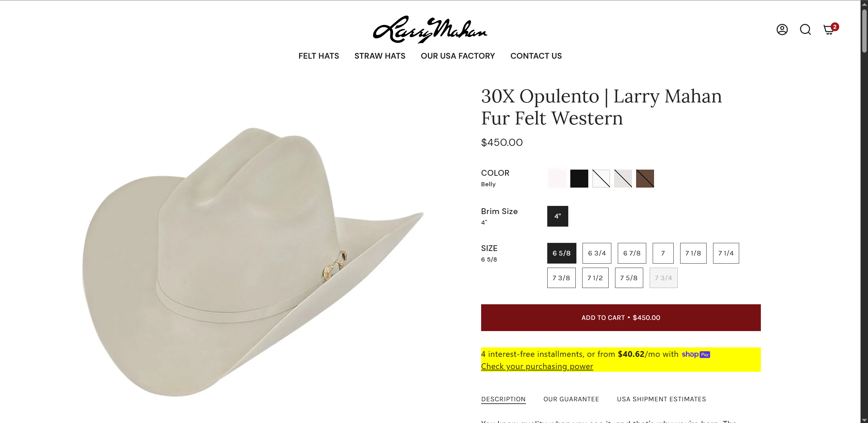The width and height of the screenshot is (868, 423).
Task: Select size 6 3/4
Action: 597,253
